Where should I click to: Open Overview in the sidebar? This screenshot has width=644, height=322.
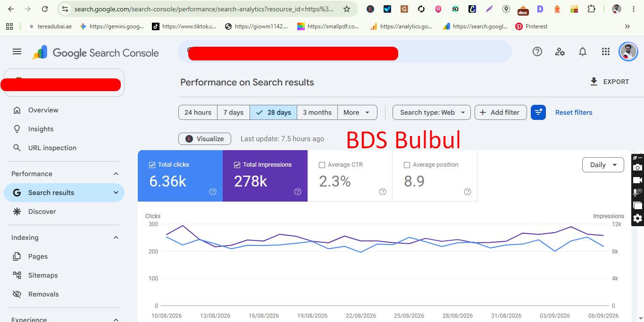click(x=64, y=110)
